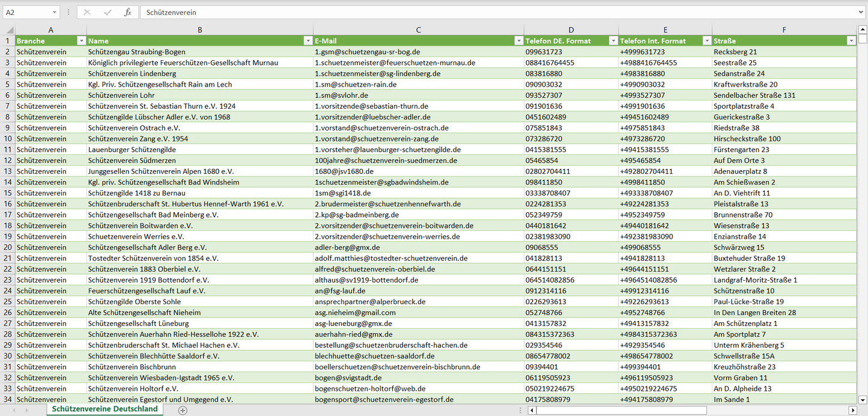Click the Cancel X icon in formula bar
Image resolution: width=868 pixels, height=416 pixels.
pyautogui.click(x=87, y=12)
